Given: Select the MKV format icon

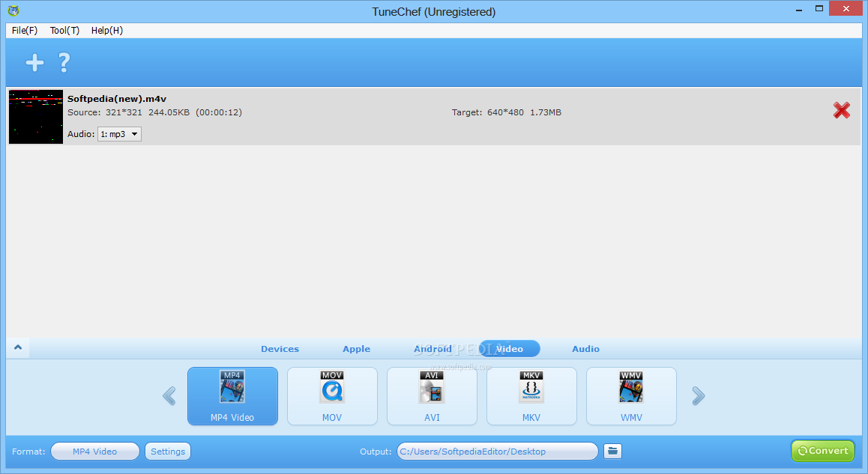Looking at the screenshot, I should coord(531,396).
